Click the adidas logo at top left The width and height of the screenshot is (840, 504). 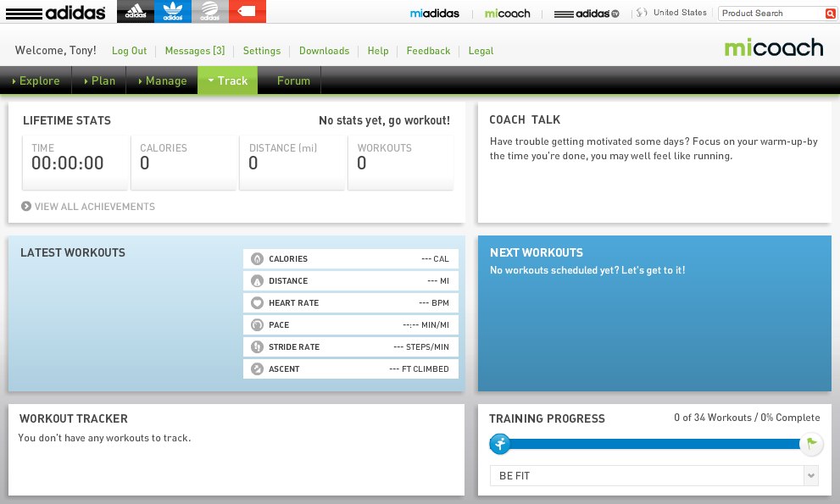click(55, 13)
